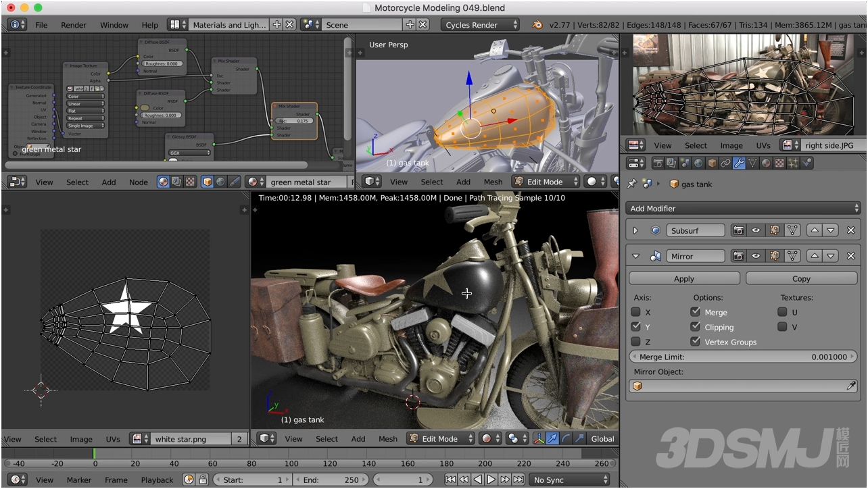Open the Render Layers properties tab

click(671, 163)
